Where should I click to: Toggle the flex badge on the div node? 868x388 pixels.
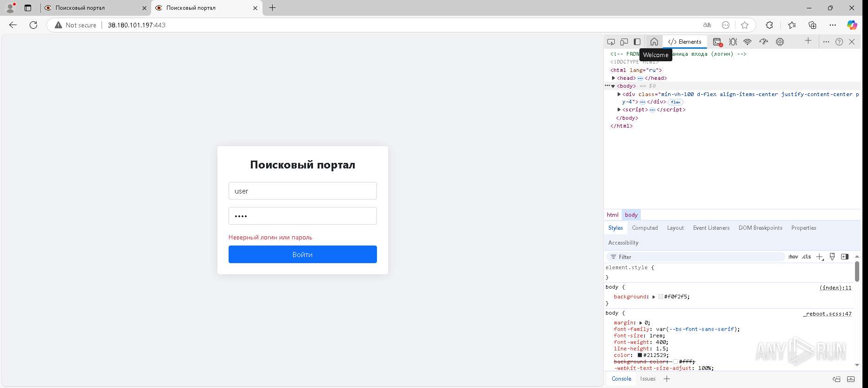click(x=676, y=102)
